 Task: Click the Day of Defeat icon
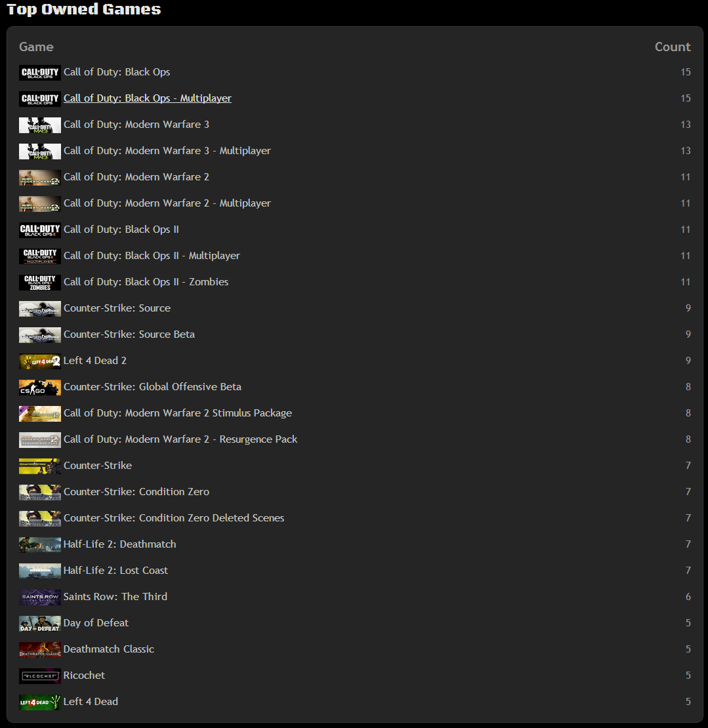40,624
